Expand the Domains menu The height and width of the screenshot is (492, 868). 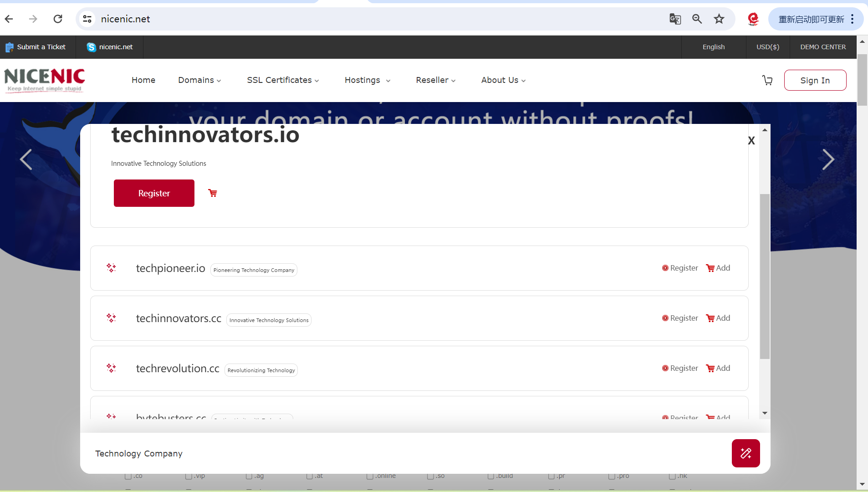pos(199,80)
